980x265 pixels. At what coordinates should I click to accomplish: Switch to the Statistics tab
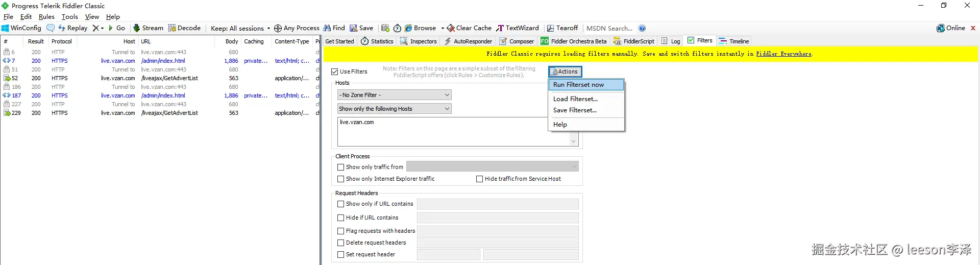click(x=377, y=41)
